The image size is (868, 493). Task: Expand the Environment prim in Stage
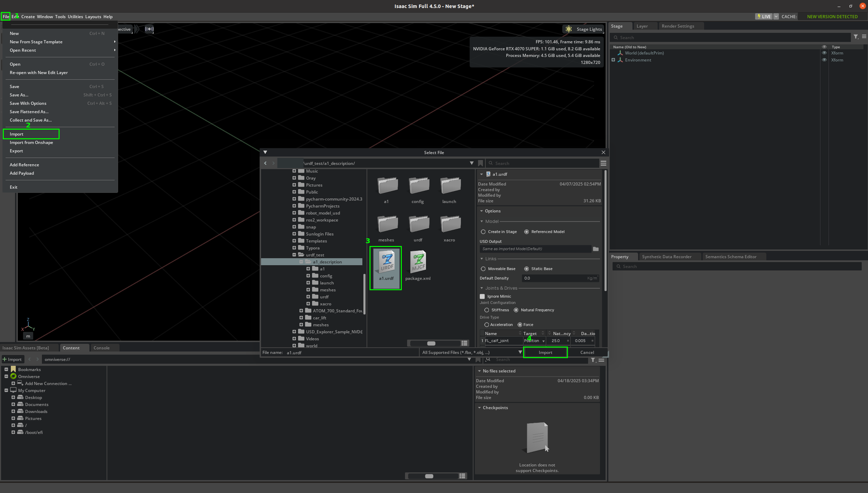pos(613,60)
